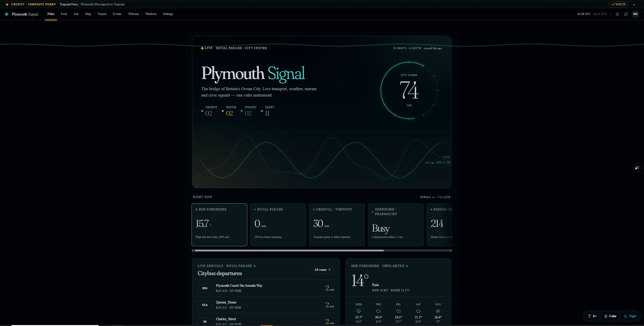Open the side panel settings slider icon
Image resolution: width=644 pixels, height=326 pixels.
pos(637,168)
